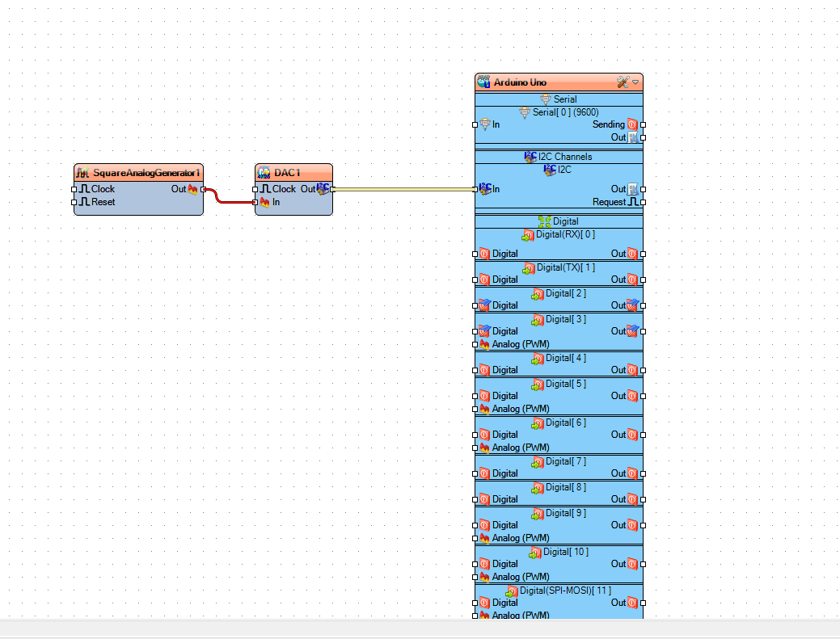Click the Digital[2] Out pin icon

tap(632, 305)
